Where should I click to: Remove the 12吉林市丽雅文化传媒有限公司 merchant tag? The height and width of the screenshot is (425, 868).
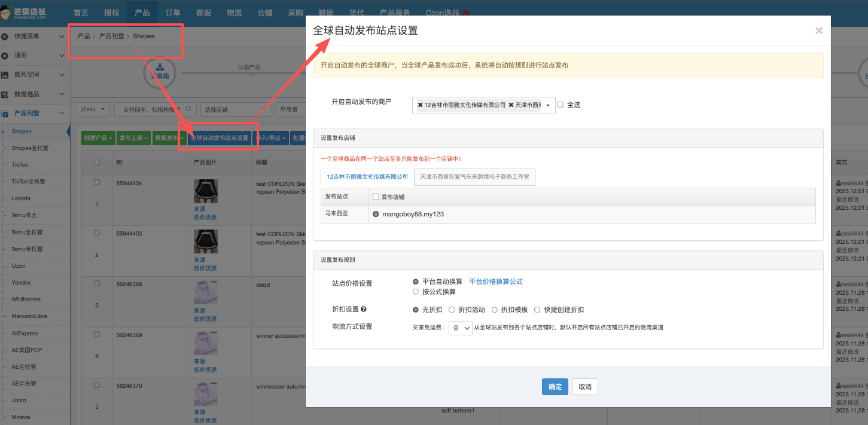(421, 105)
